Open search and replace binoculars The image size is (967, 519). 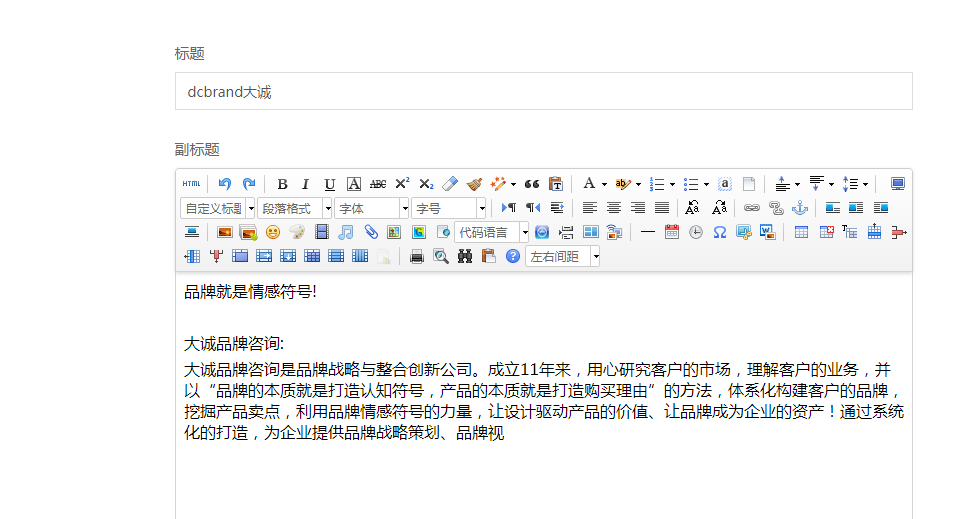pyautogui.click(x=465, y=256)
